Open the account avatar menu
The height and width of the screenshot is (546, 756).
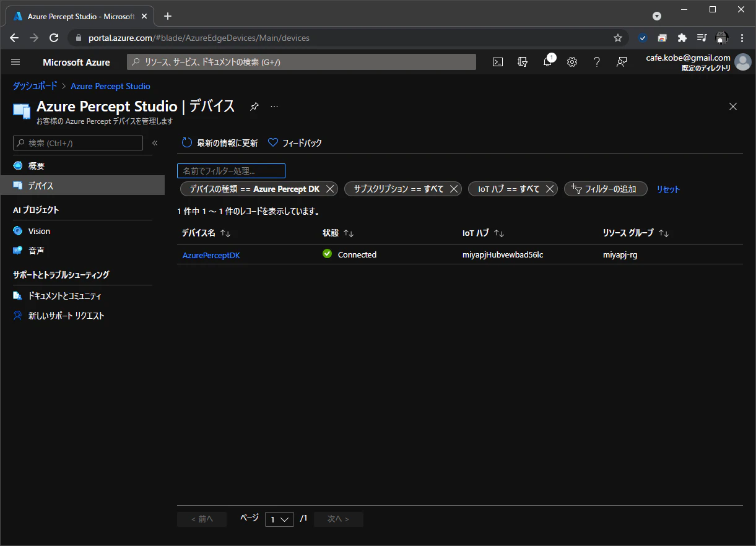742,62
